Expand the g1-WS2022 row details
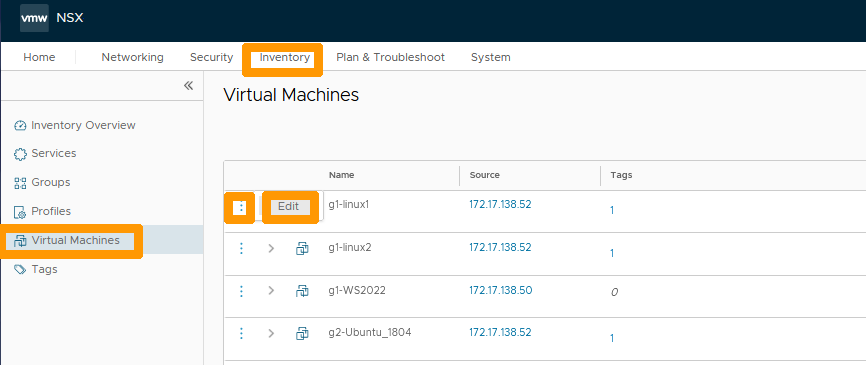The image size is (866, 365). click(x=271, y=290)
